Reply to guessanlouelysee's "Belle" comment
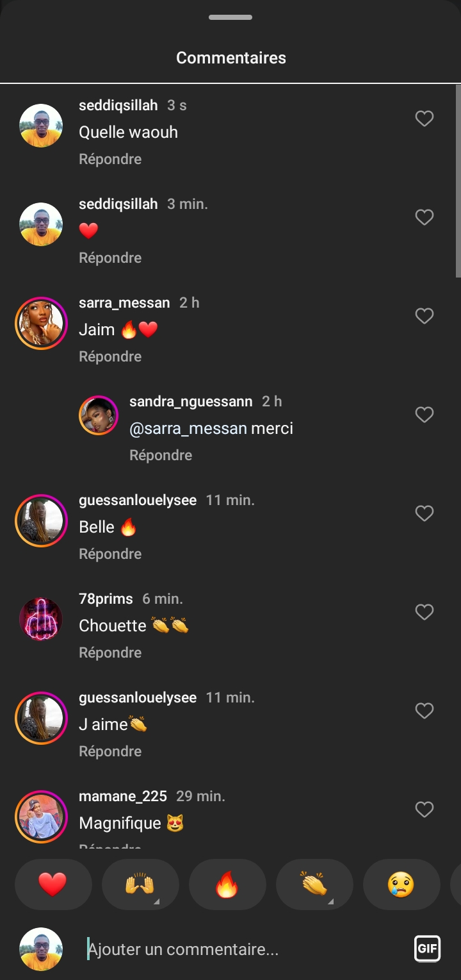The image size is (461, 980). coord(110,554)
